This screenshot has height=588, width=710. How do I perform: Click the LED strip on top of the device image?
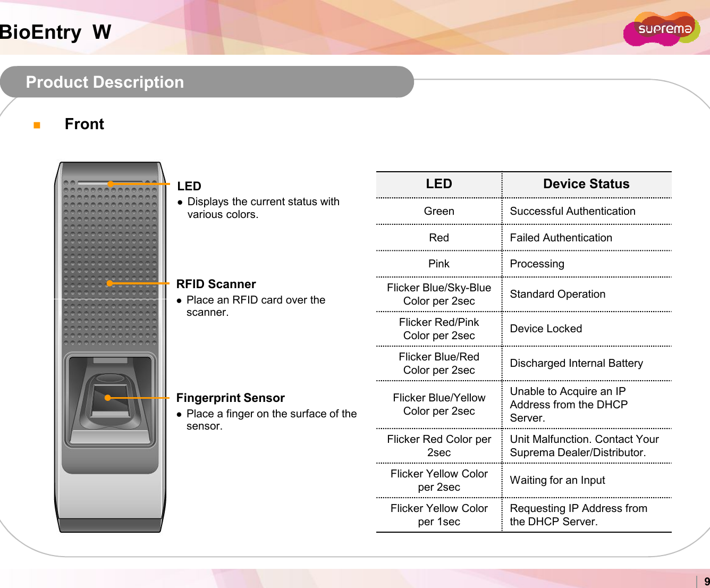pos(111,183)
